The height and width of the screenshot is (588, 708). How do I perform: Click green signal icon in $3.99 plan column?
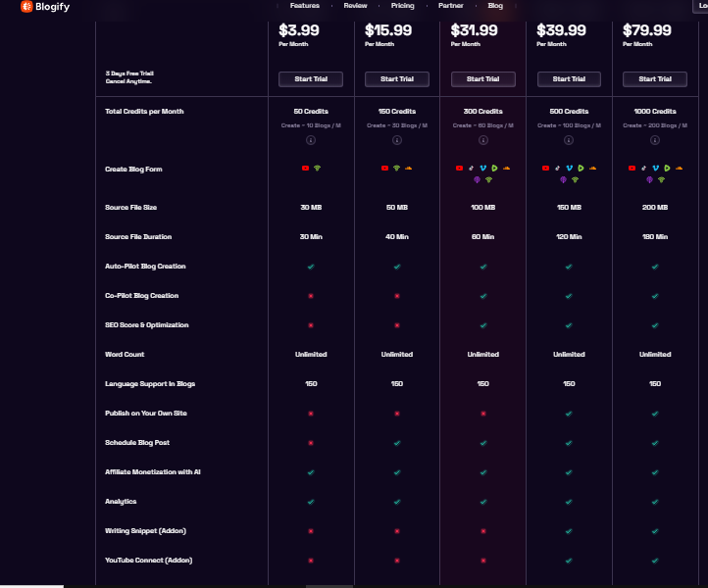(317, 168)
